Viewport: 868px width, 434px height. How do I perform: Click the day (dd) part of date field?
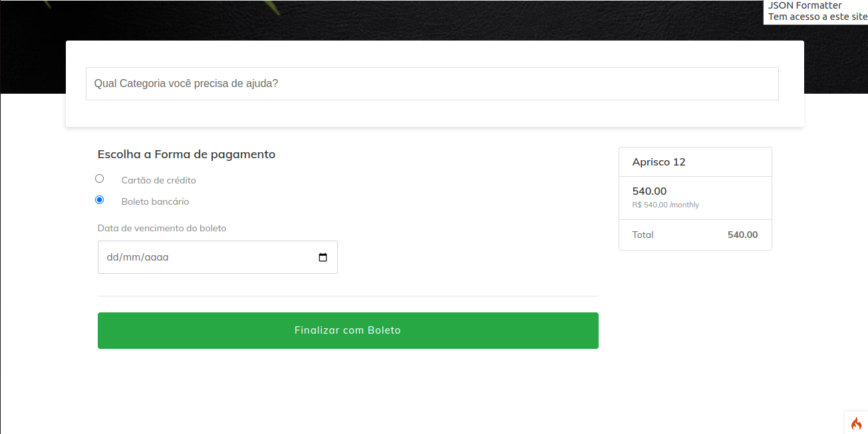tap(112, 258)
